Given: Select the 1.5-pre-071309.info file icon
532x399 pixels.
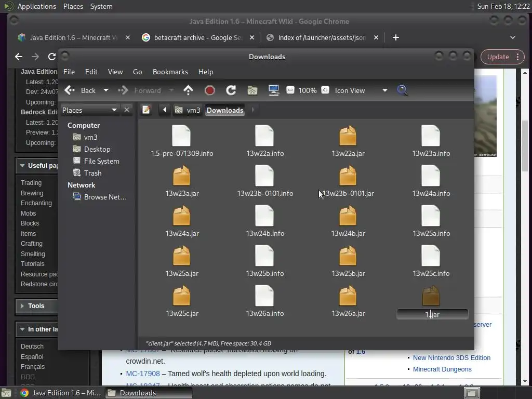Looking at the screenshot, I should click(x=181, y=136).
